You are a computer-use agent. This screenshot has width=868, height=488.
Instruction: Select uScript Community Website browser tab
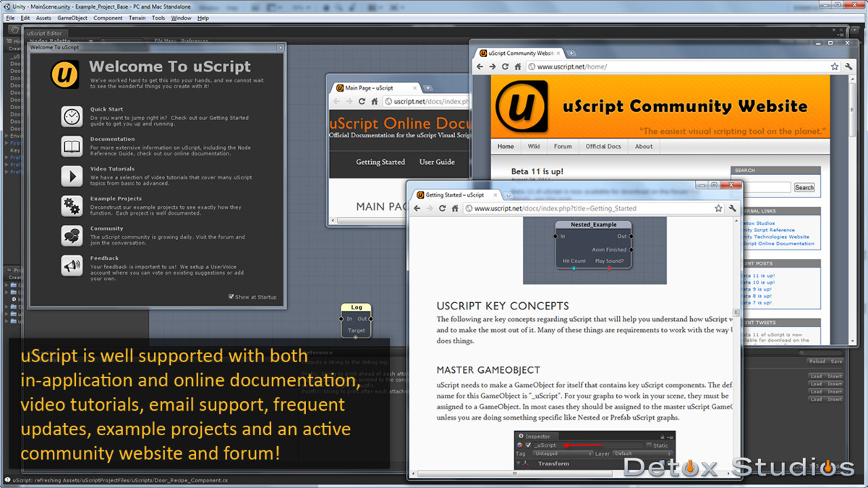click(517, 53)
